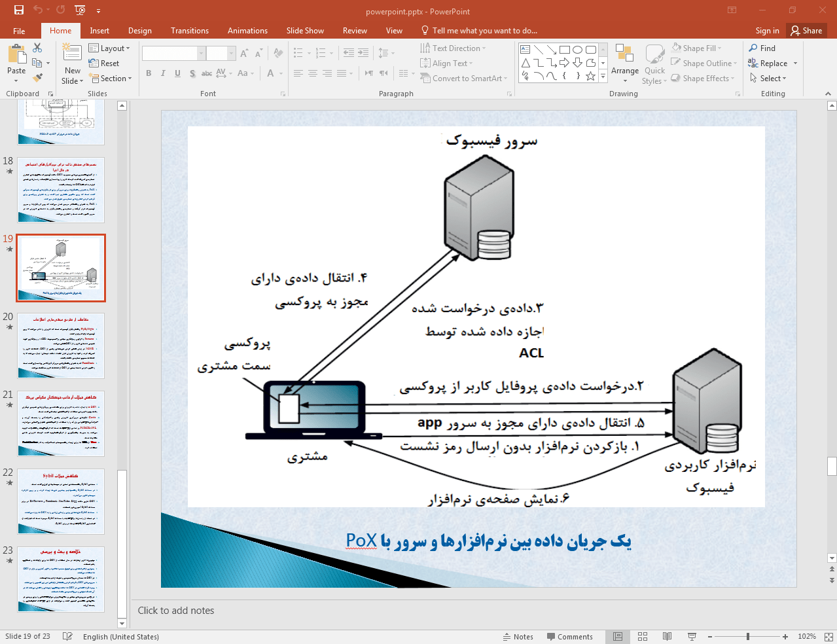This screenshot has width=837, height=644.
Task: Click the Undo arrow icon
Action: 38,10
